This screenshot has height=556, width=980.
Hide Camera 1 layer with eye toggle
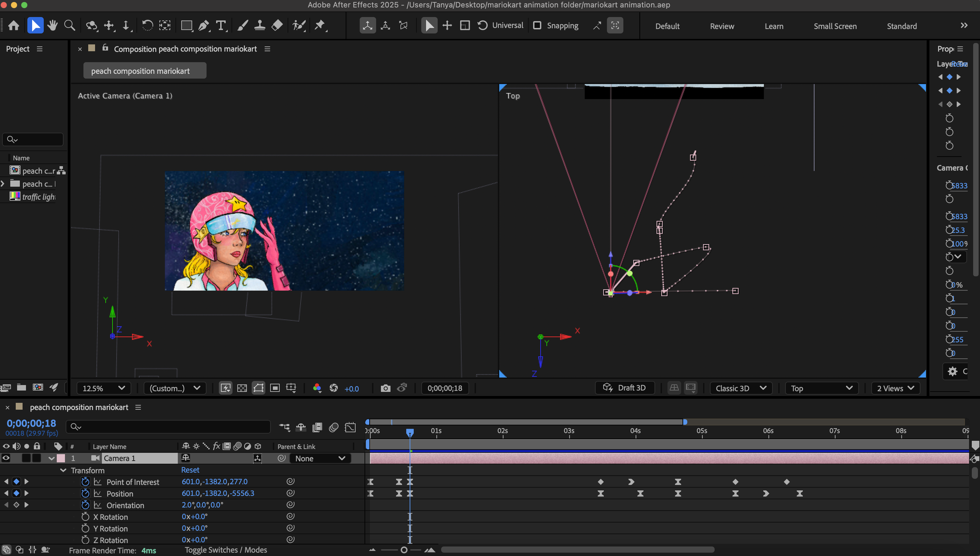tap(6, 458)
